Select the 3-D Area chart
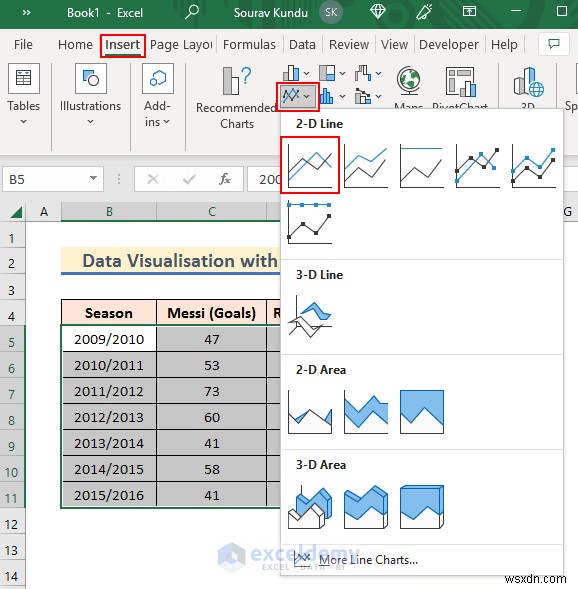This screenshot has width=578, height=589. [x=310, y=507]
